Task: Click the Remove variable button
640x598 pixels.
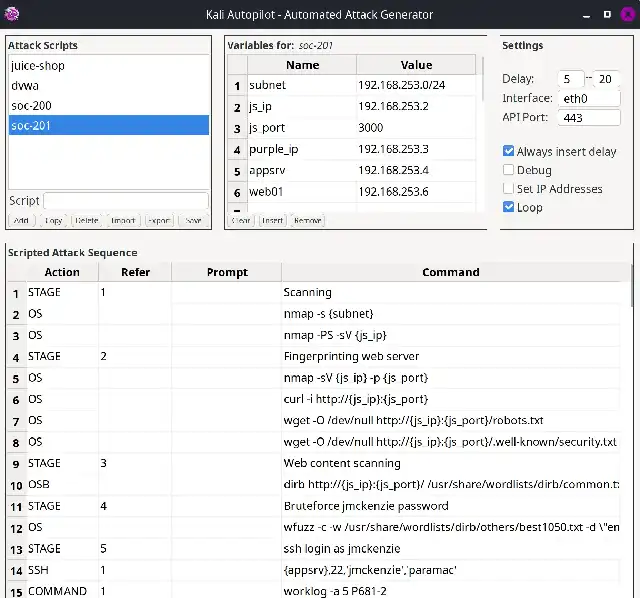Action: tap(308, 220)
